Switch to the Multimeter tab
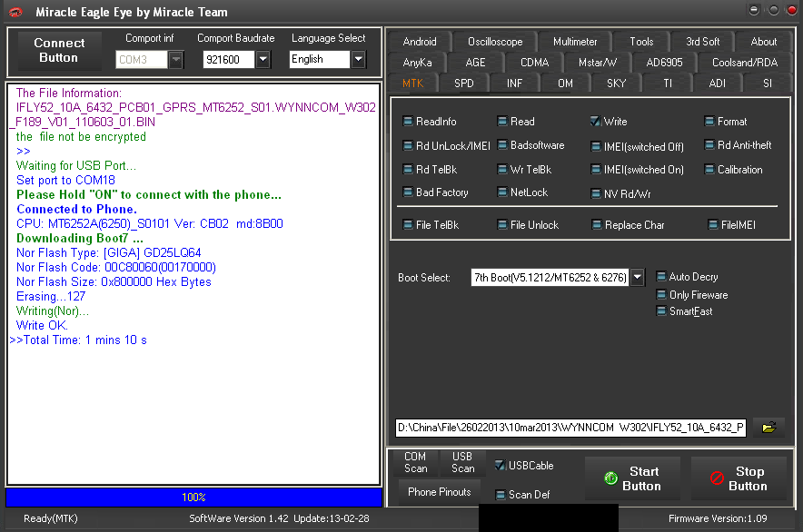 [575, 42]
